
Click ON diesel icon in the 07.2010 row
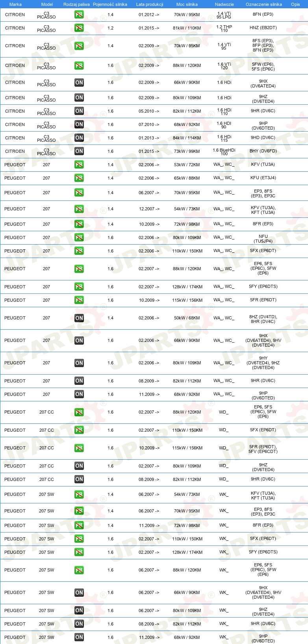[79, 124]
